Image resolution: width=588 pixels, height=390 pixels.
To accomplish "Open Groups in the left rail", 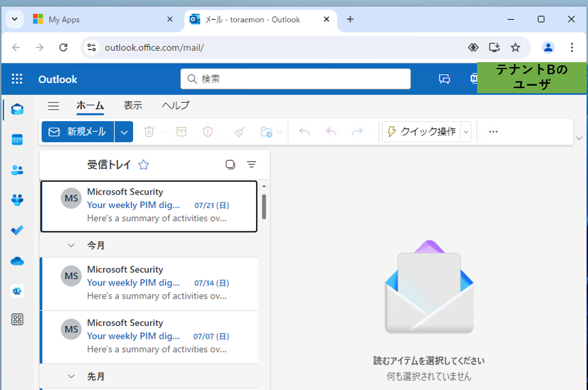I will pyautogui.click(x=17, y=200).
